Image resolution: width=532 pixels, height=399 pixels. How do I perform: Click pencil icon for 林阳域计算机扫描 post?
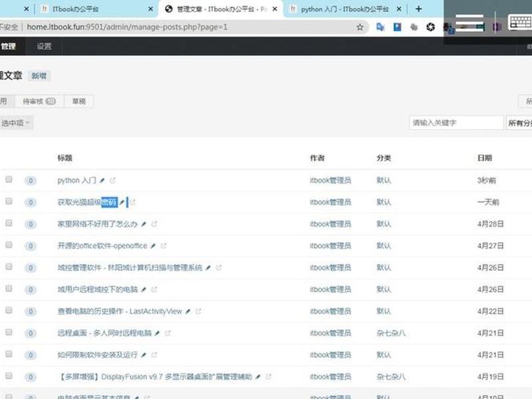point(208,268)
